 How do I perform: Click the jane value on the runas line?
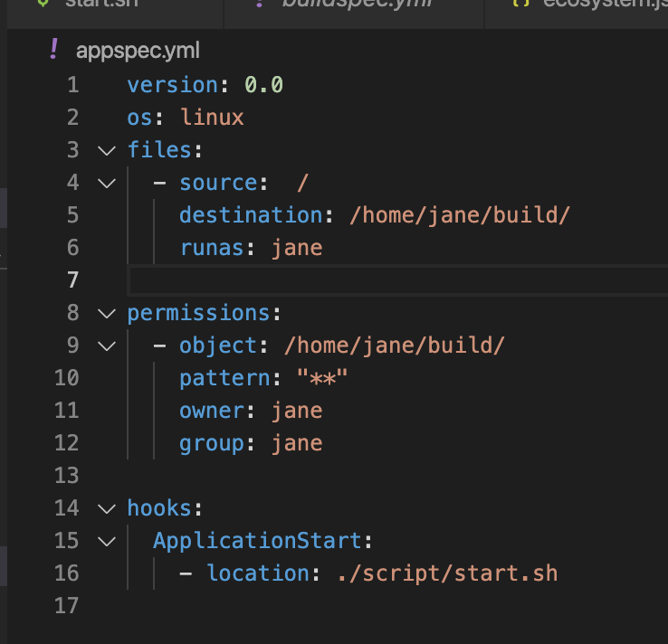pos(297,248)
